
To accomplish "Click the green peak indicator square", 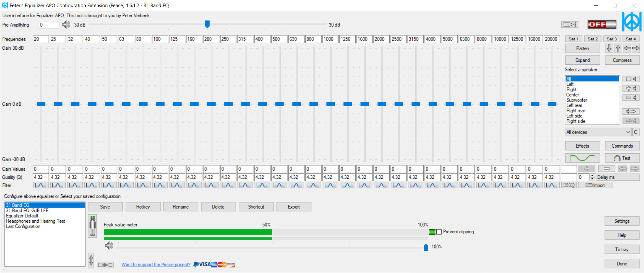I will point(432,232).
